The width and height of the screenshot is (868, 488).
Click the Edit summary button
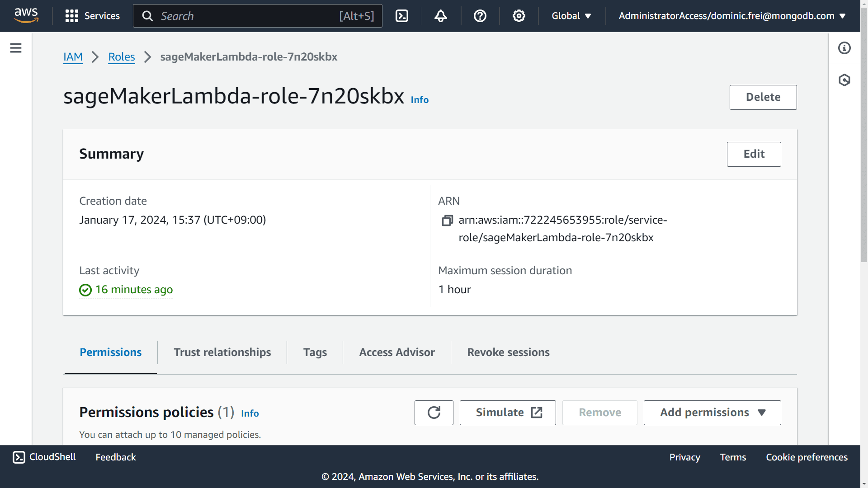(x=754, y=154)
